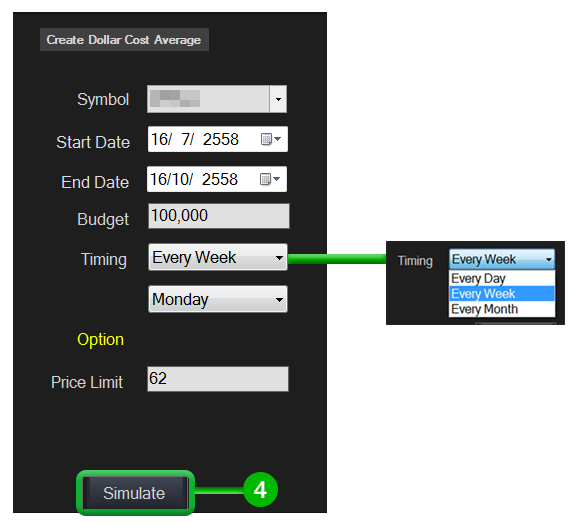This screenshot has width=579, height=531.
Task: Click the Start Date month value 7
Action: (186, 139)
